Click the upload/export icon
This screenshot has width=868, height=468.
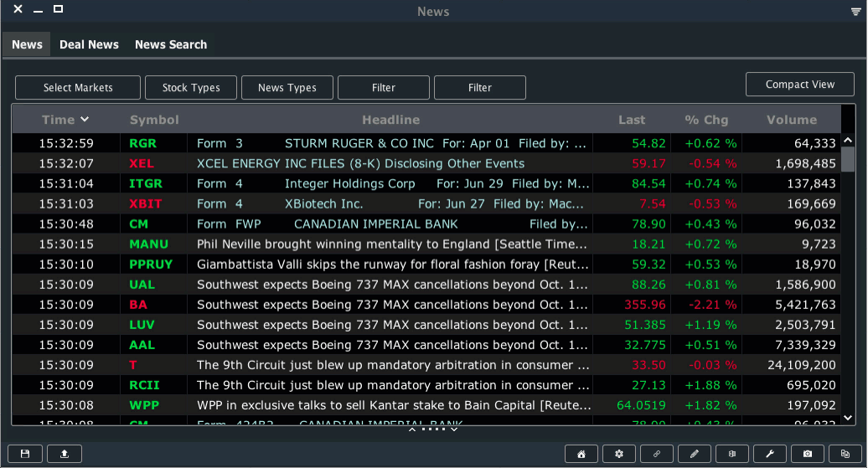coord(65,454)
